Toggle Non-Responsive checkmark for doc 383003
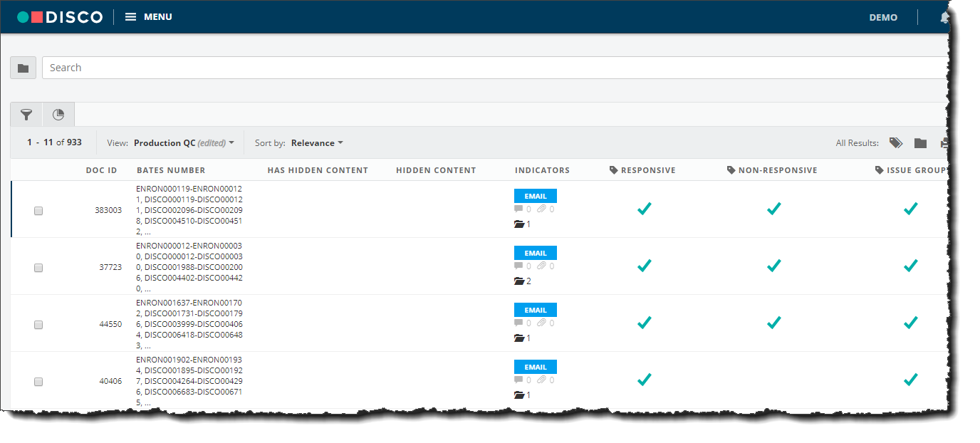The width and height of the screenshot is (980, 443). coord(774,209)
